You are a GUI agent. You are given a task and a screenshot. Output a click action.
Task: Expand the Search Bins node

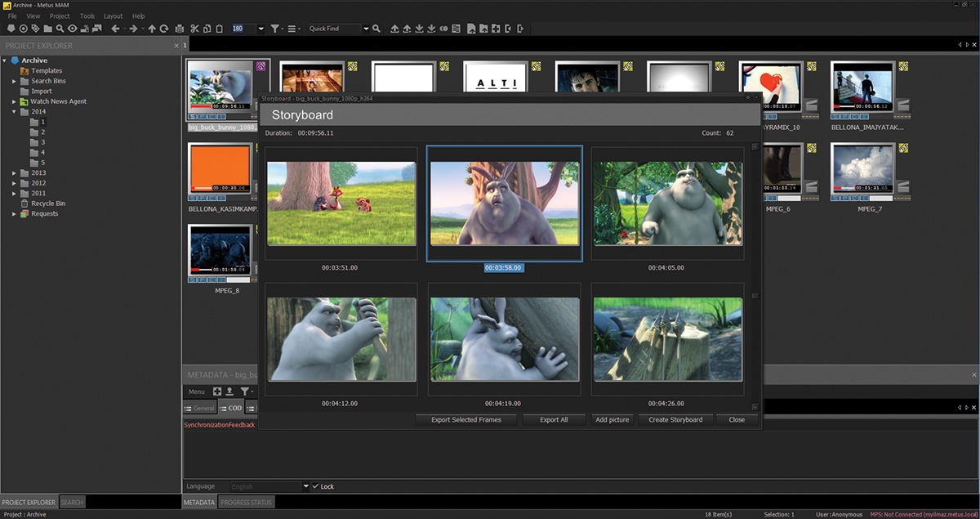click(15, 81)
